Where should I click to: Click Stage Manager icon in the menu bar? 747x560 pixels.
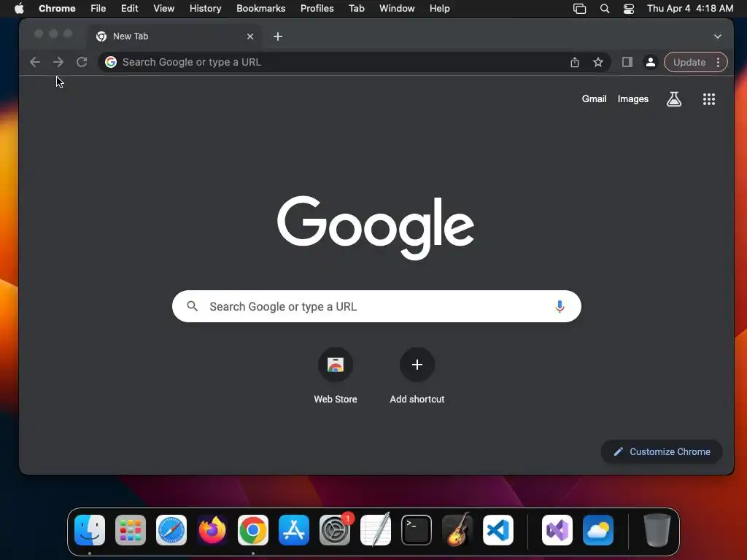point(579,8)
